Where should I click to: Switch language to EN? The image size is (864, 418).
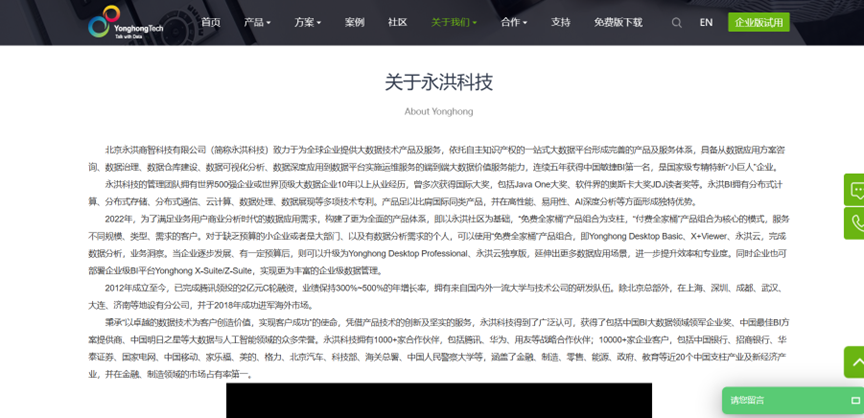[706, 22]
